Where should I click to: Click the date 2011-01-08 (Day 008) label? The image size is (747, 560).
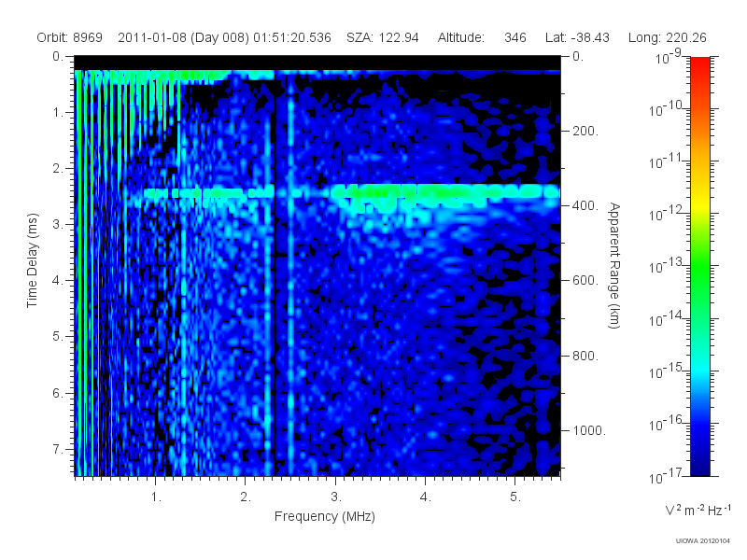[x=184, y=37]
